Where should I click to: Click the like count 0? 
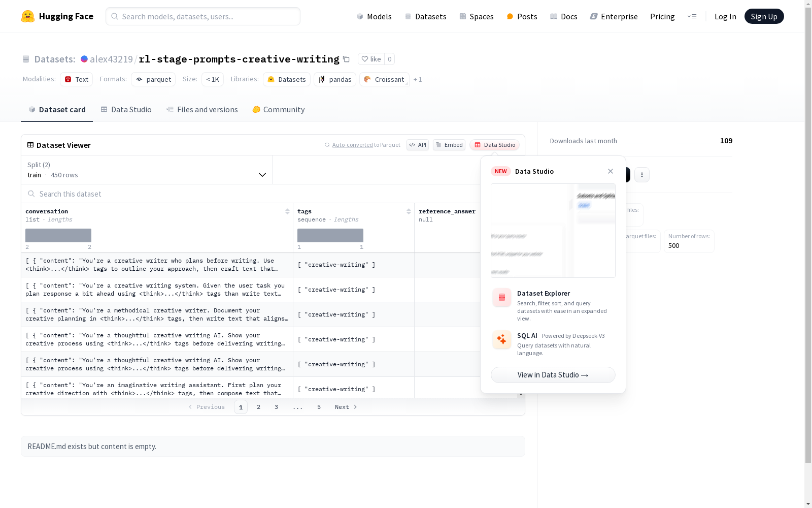390,59
